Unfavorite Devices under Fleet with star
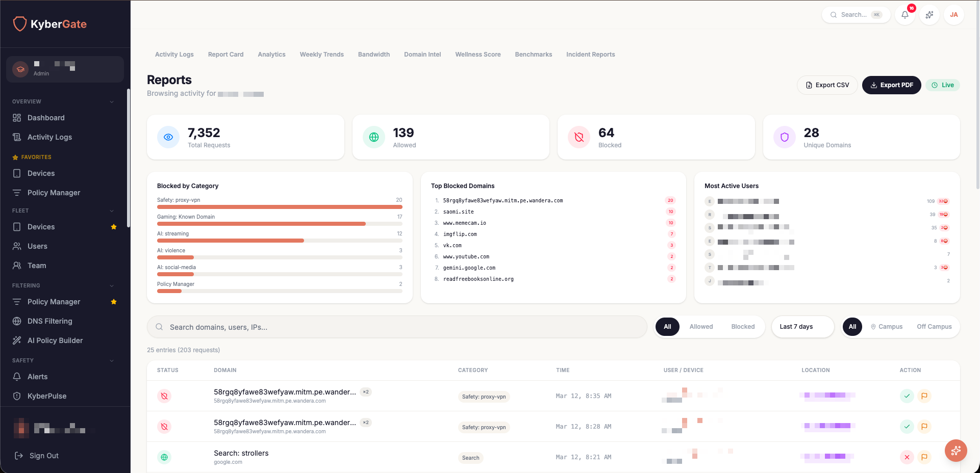Screen dimensions: 980x473 click(114, 227)
